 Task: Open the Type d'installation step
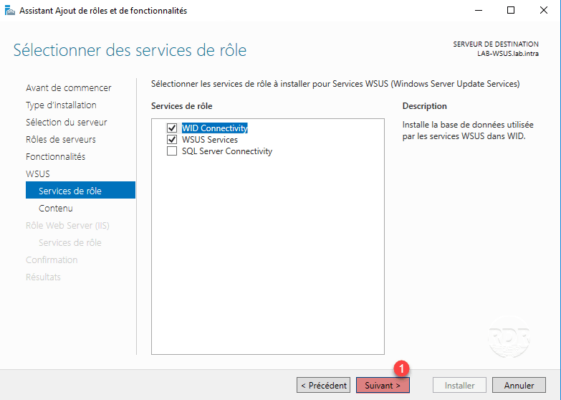point(61,105)
